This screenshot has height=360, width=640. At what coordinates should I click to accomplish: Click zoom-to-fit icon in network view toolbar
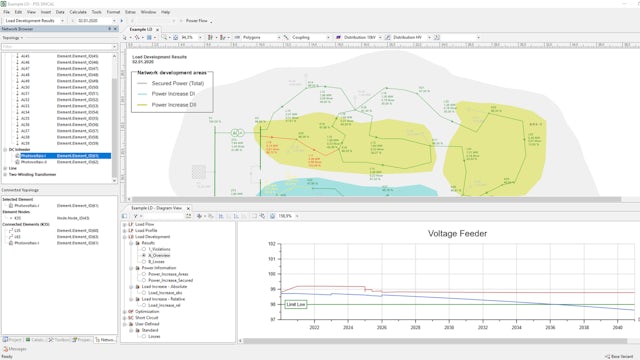[176, 38]
